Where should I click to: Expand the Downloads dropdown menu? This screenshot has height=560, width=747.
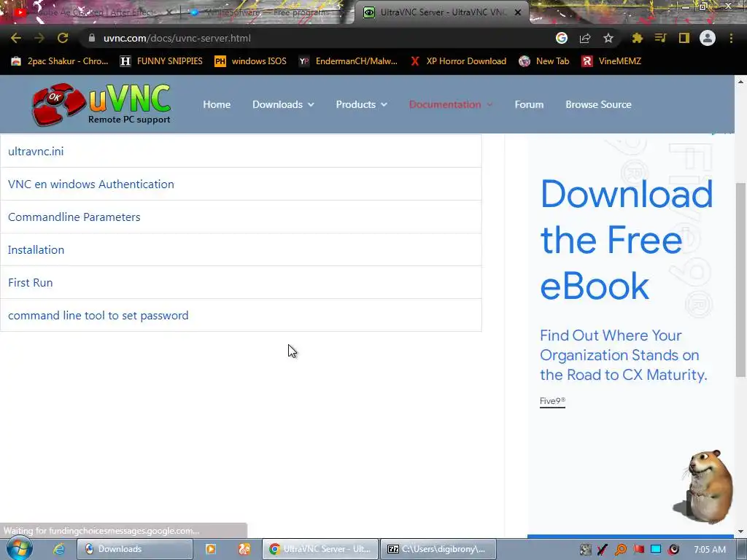tap(283, 104)
